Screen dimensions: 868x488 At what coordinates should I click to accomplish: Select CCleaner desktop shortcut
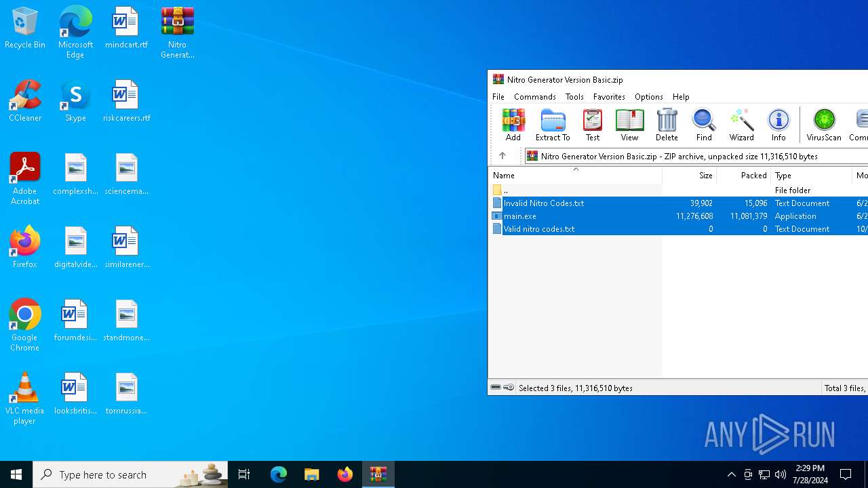(25, 102)
